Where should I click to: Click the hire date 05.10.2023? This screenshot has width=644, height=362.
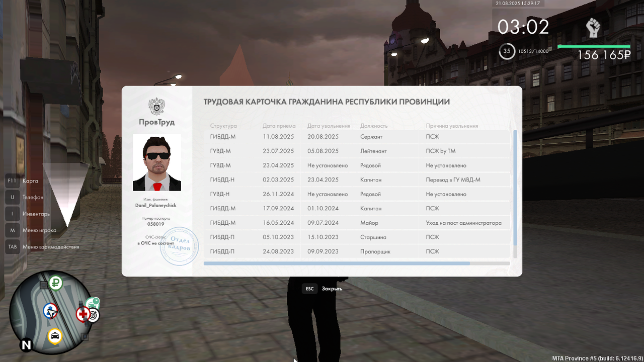(278, 237)
